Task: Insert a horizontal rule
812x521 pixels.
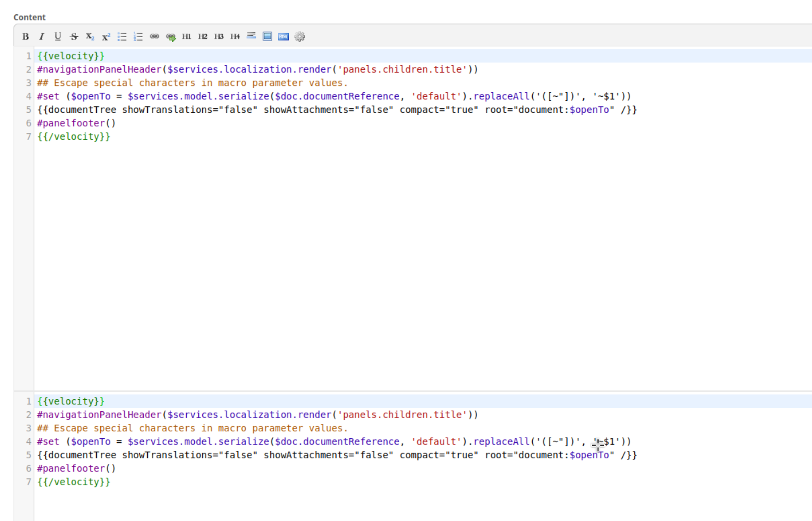Action: click(x=251, y=36)
